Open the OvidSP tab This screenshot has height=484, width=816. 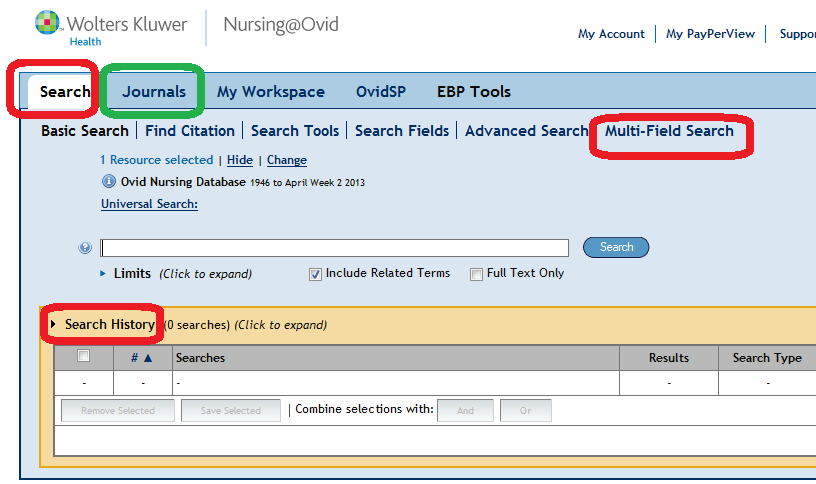(x=380, y=92)
